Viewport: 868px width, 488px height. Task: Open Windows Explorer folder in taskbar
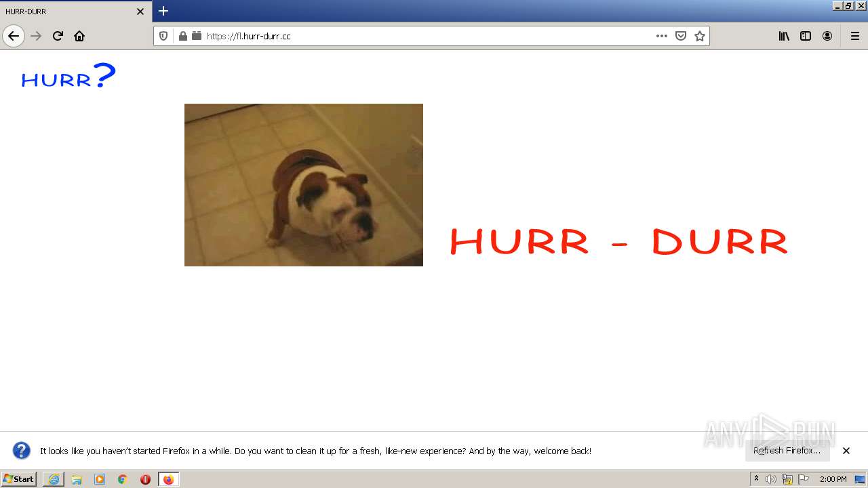click(x=77, y=479)
